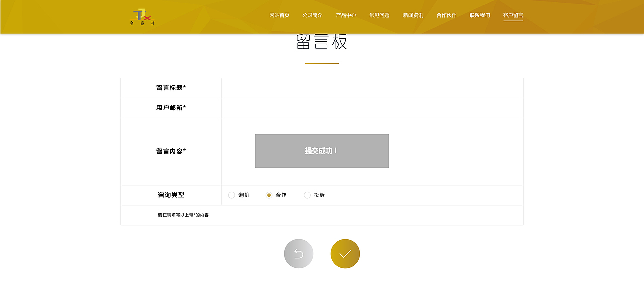
Task: Click the 金泰祥 company logo
Action: [142, 17]
